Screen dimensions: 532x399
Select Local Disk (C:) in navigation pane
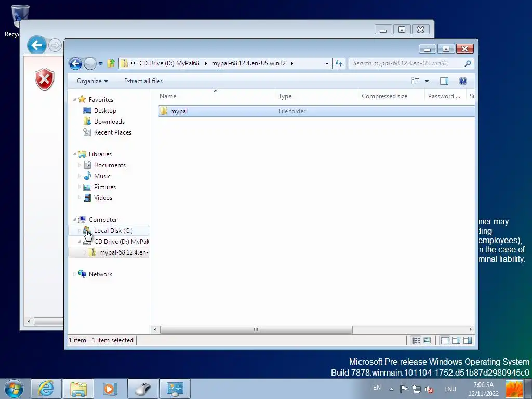(x=109, y=230)
